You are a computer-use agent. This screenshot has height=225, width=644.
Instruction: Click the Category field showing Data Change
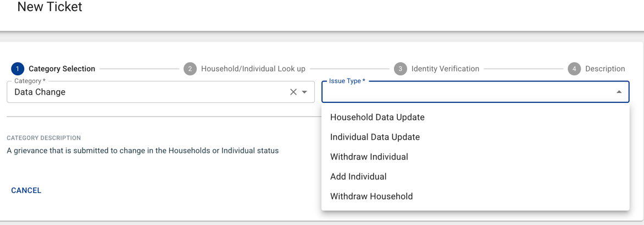click(x=148, y=92)
